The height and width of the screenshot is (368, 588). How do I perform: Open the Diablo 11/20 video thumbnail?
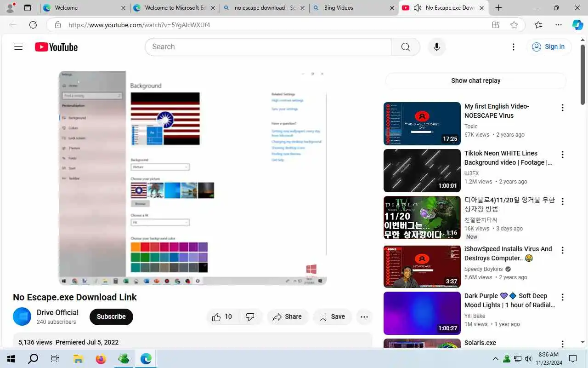422,218
